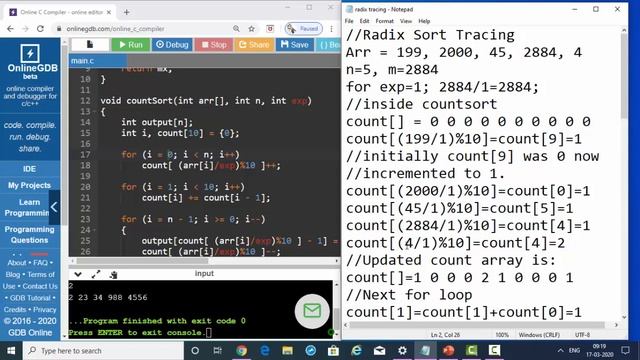The height and width of the screenshot is (360, 640).
Task: Start debugging with the Debug button
Action: 172,44
